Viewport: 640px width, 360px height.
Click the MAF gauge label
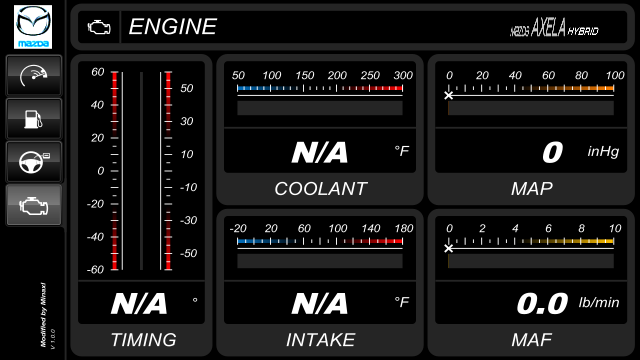pyautogui.click(x=531, y=340)
